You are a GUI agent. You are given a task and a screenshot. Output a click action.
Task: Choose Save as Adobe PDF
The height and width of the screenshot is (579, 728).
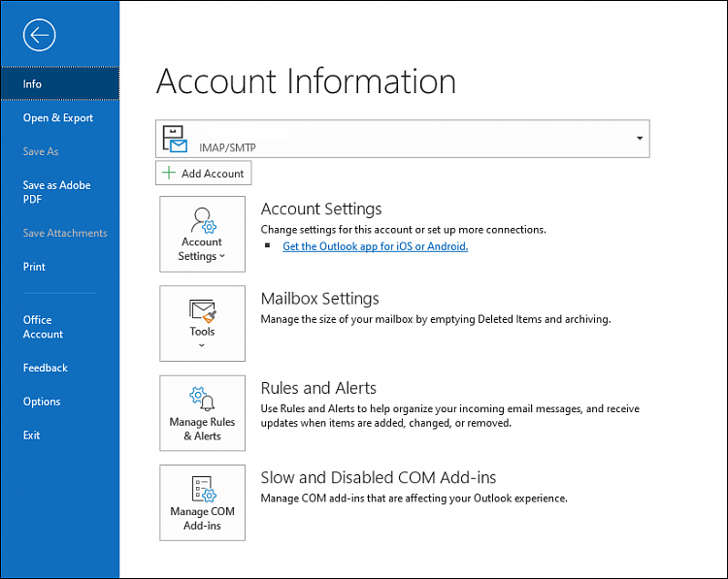[56, 192]
